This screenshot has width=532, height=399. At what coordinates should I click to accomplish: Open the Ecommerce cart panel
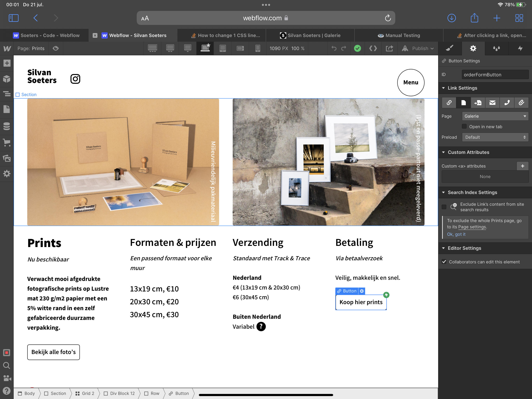7,142
